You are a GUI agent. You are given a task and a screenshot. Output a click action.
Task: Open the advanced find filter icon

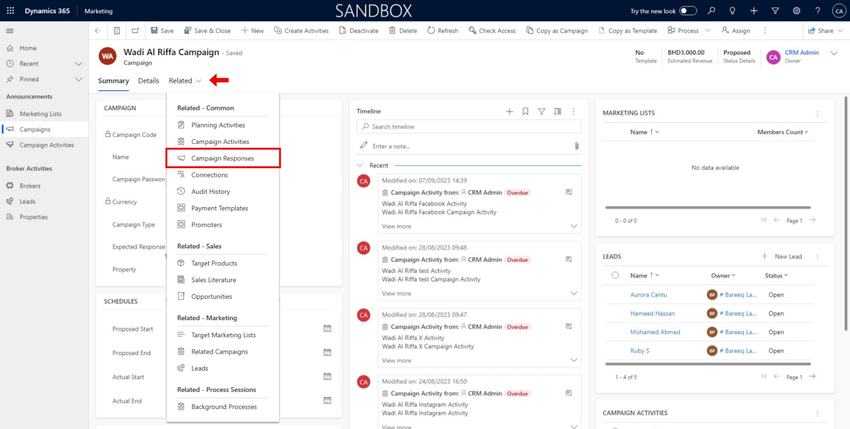tap(775, 11)
